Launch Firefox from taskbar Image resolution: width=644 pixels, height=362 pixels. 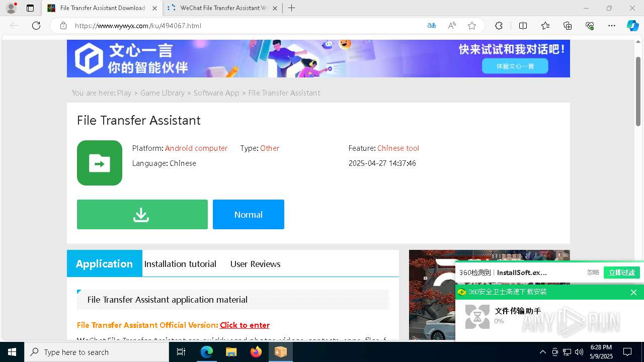256,352
